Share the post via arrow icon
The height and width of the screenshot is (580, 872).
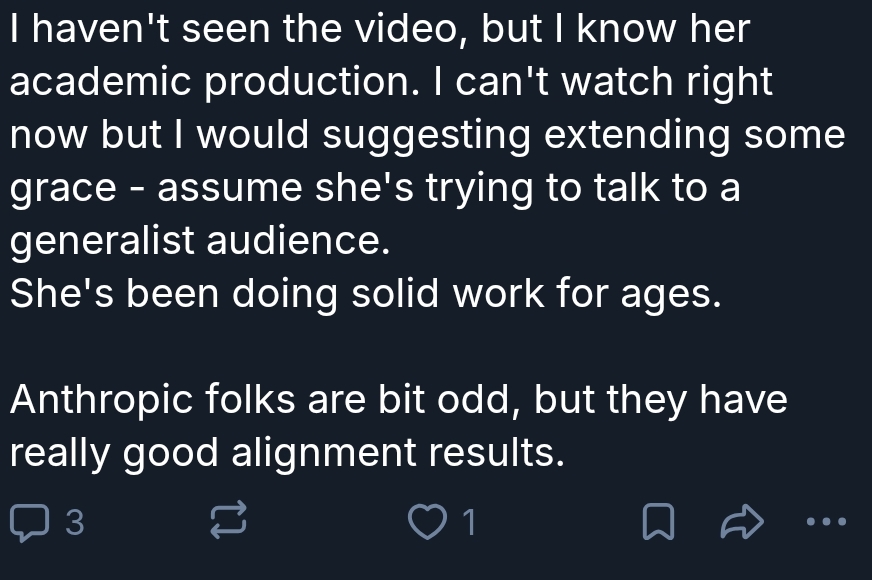point(743,521)
